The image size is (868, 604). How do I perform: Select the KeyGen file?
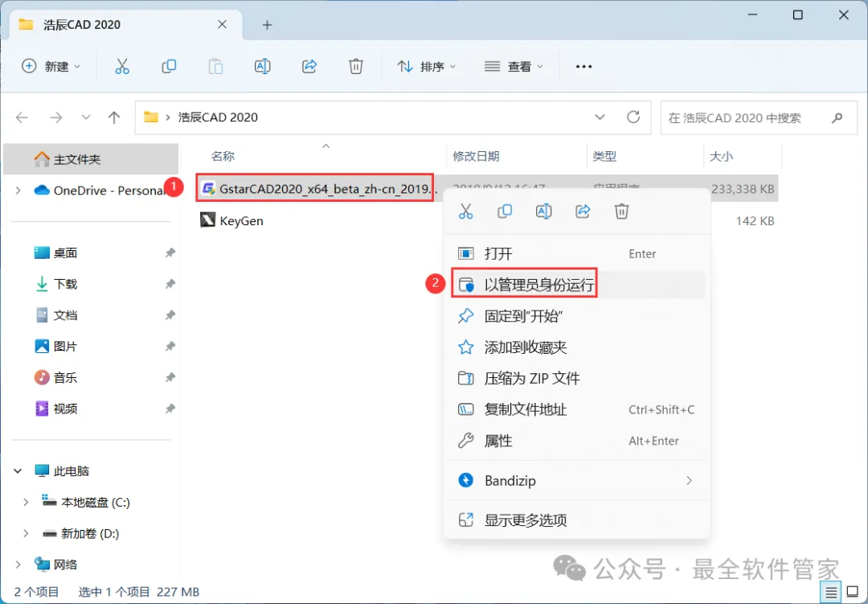point(231,220)
